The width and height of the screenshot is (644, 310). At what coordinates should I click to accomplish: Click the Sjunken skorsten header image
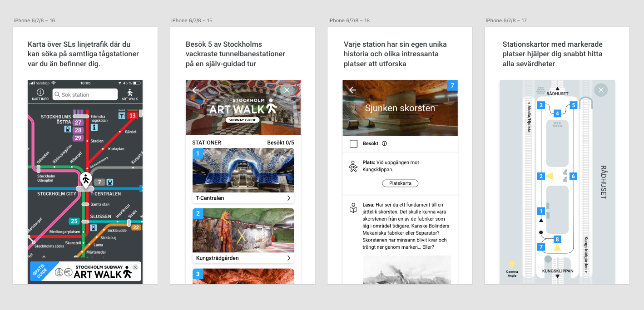click(400, 108)
